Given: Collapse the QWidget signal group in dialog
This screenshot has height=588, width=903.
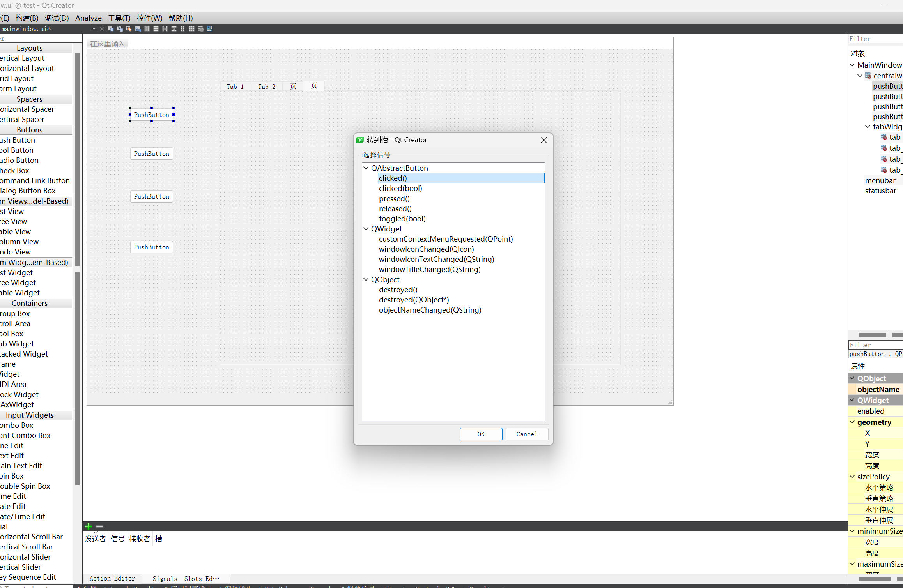Looking at the screenshot, I should click(x=366, y=229).
